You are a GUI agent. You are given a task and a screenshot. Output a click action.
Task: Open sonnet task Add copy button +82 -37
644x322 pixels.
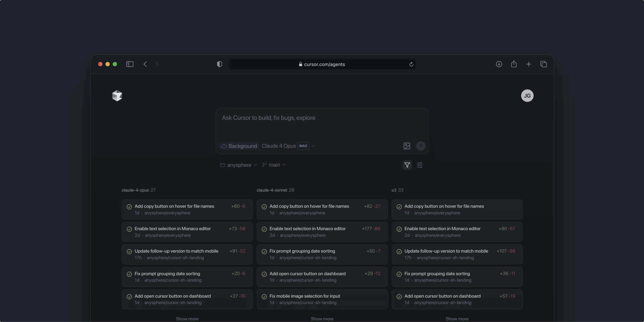[x=322, y=209]
